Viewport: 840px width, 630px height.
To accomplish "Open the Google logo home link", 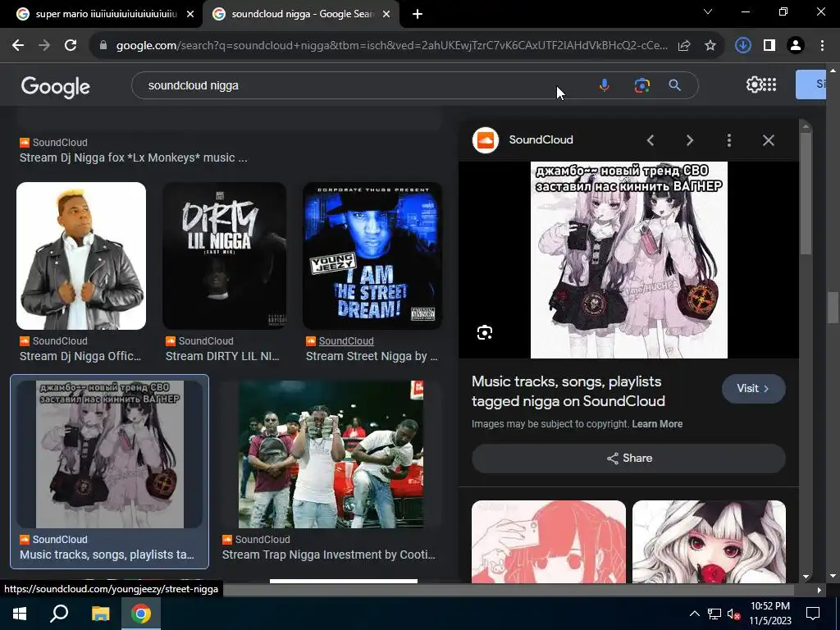I will [x=55, y=86].
